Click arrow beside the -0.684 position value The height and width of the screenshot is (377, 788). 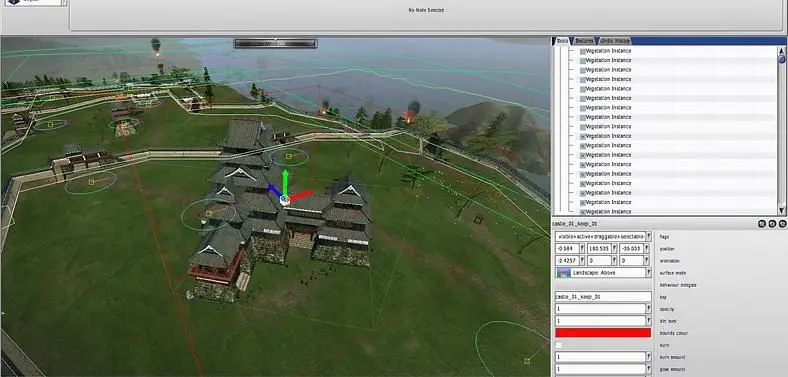coord(582,248)
